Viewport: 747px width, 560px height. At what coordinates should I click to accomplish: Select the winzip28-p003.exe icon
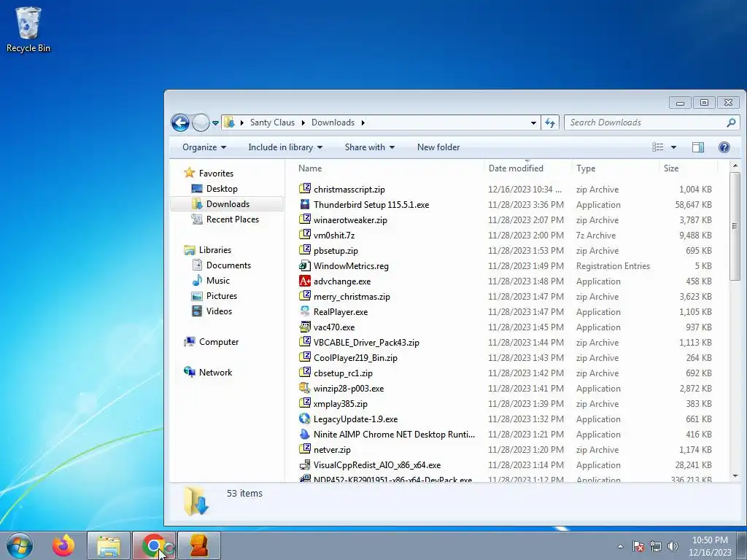pos(305,388)
